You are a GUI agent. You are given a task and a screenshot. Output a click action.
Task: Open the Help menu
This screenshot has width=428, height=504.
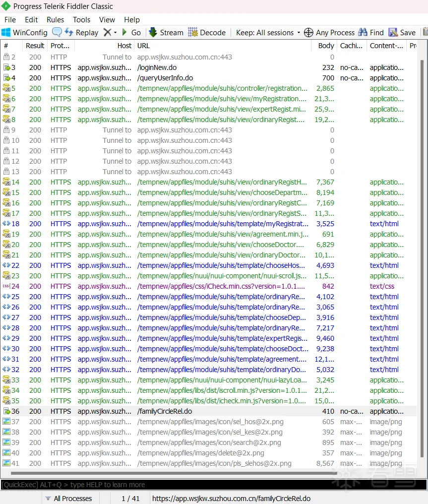point(132,20)
